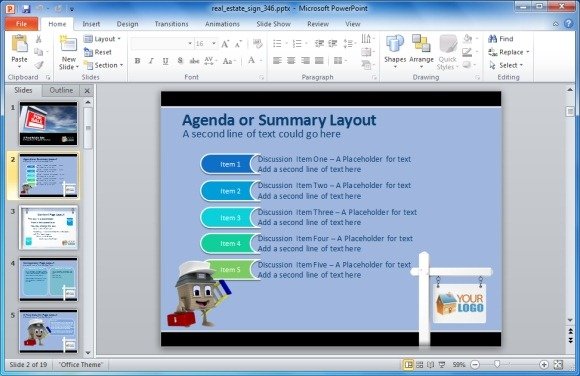Toggle Underline formatting
Viewport: 580px width, 376px height.
165,61
